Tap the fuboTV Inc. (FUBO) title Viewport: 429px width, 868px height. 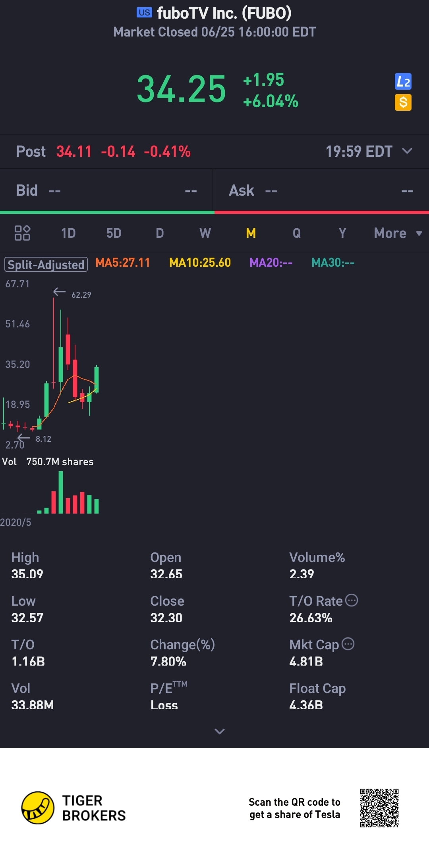[224, 13]
